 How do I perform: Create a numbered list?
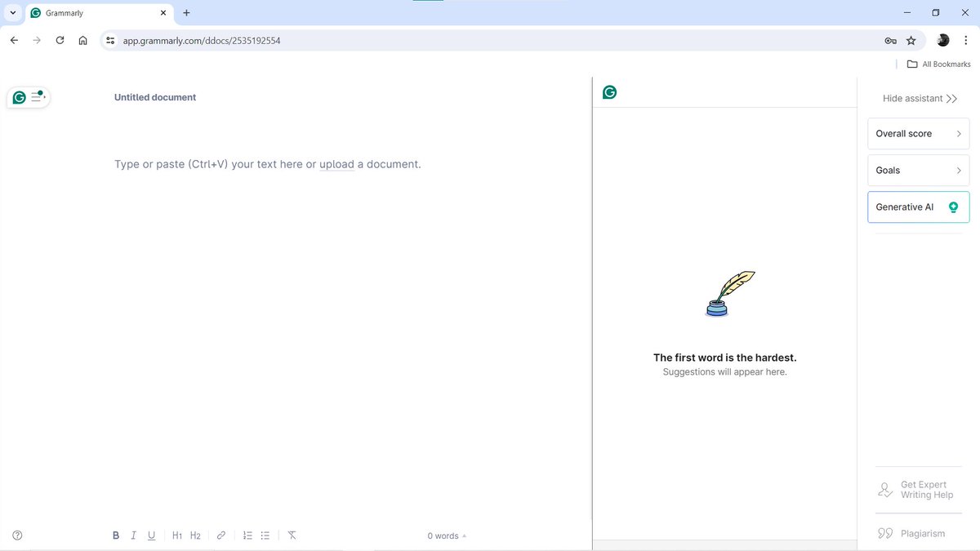[247, 535]
